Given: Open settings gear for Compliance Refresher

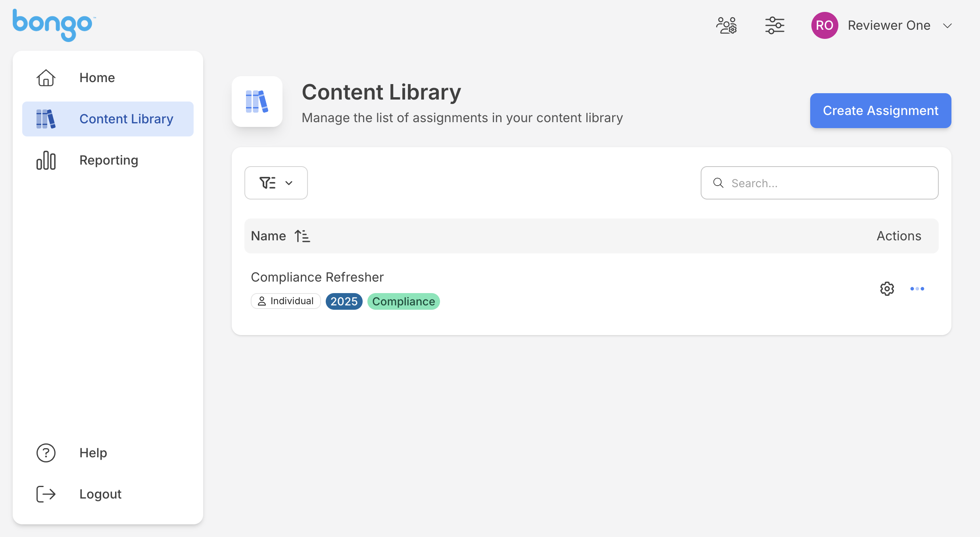Looking at the screenshot, I should coord(887,289).
